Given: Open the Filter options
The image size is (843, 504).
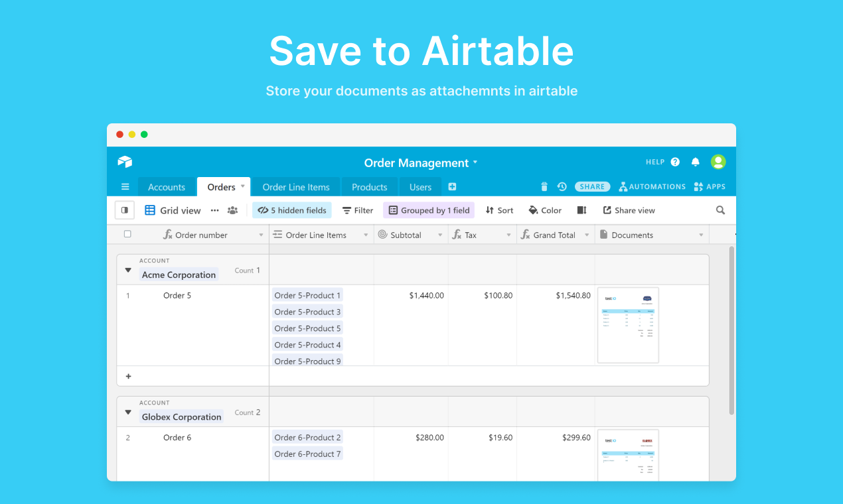Looking at the screenshot, I should (358, 210).
